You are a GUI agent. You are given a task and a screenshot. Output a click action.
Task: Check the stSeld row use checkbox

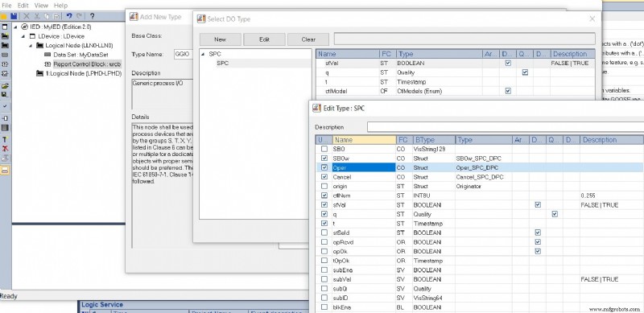[x=324, y=233]
